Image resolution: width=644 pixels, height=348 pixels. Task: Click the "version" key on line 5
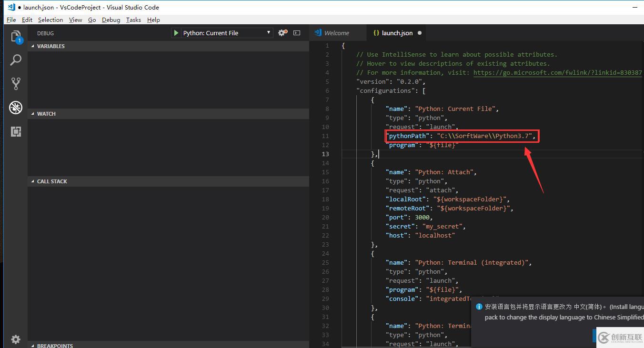point(372,81)
